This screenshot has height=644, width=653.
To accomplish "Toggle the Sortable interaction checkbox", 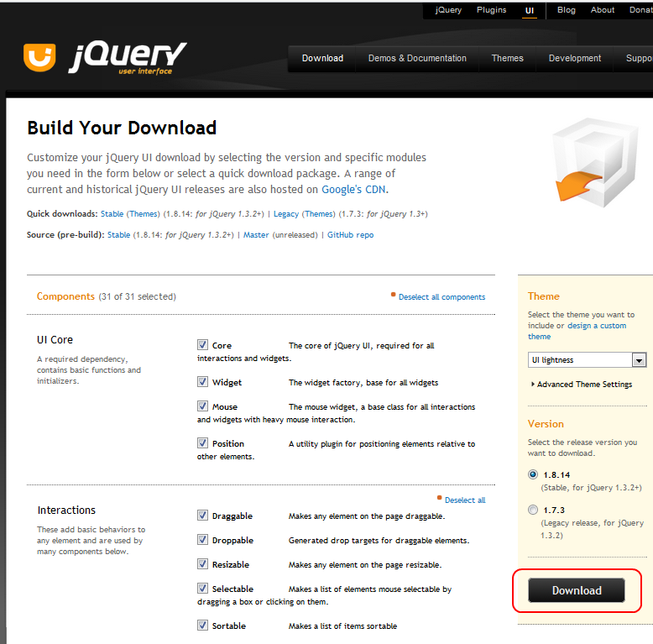I will [202, 626].
